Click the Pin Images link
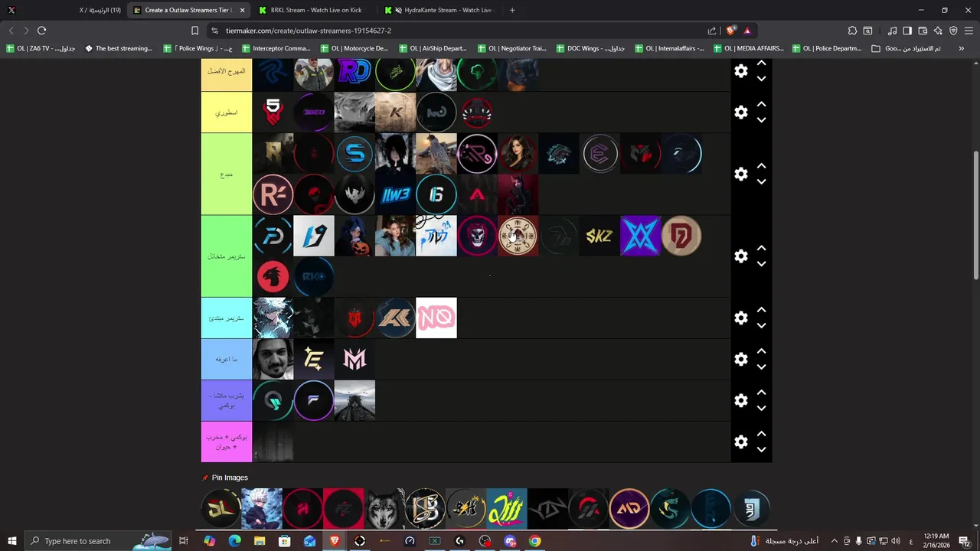This screenshot has height=551, width=980. pos(230,478)
